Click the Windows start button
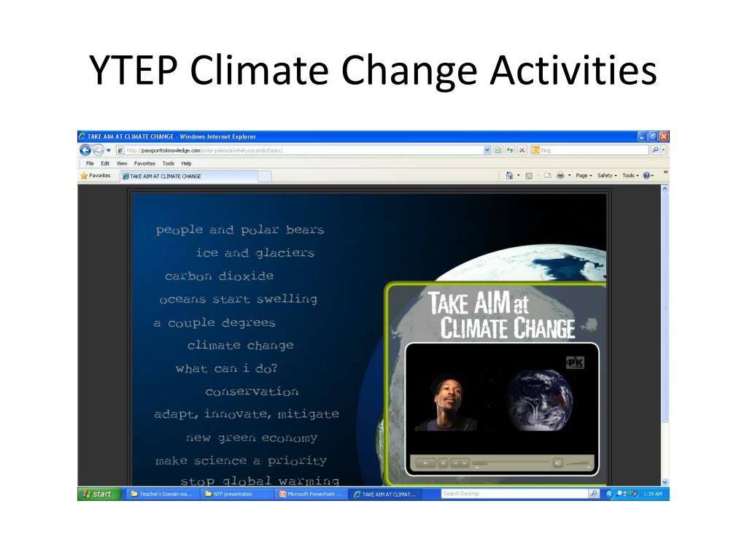This screenshot has height=560, width=747. click(x=98, y=494)
